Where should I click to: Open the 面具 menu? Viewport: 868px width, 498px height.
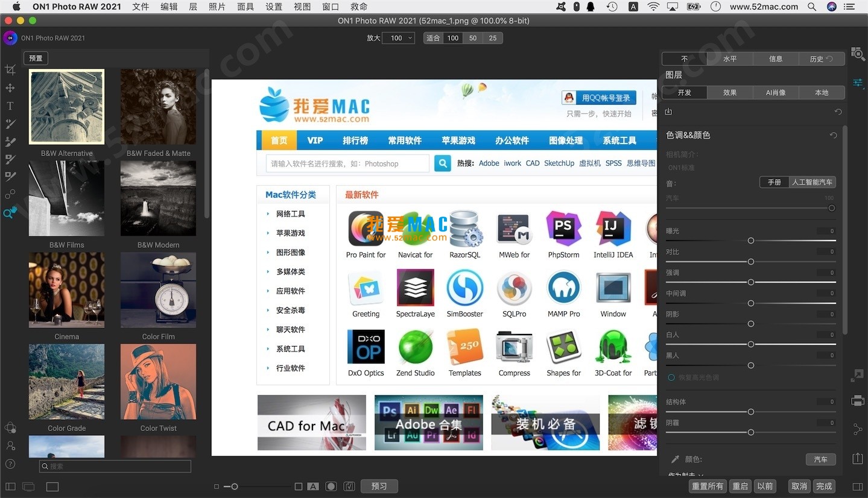(x=246, y=7)
